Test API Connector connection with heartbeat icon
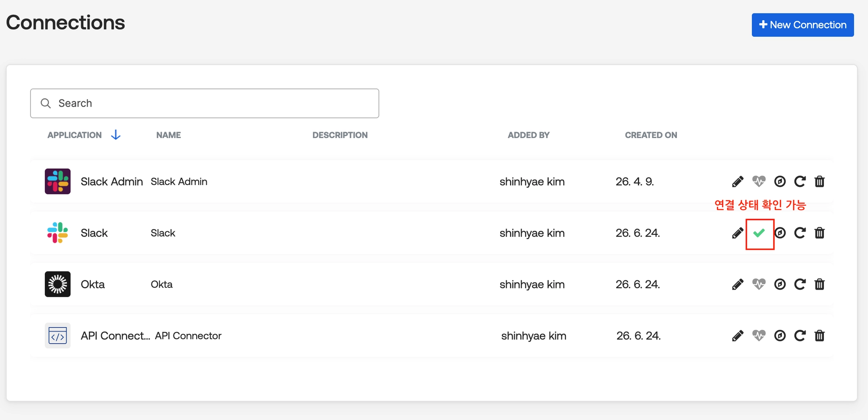The image size is (868, 420). tap(759, 336)
